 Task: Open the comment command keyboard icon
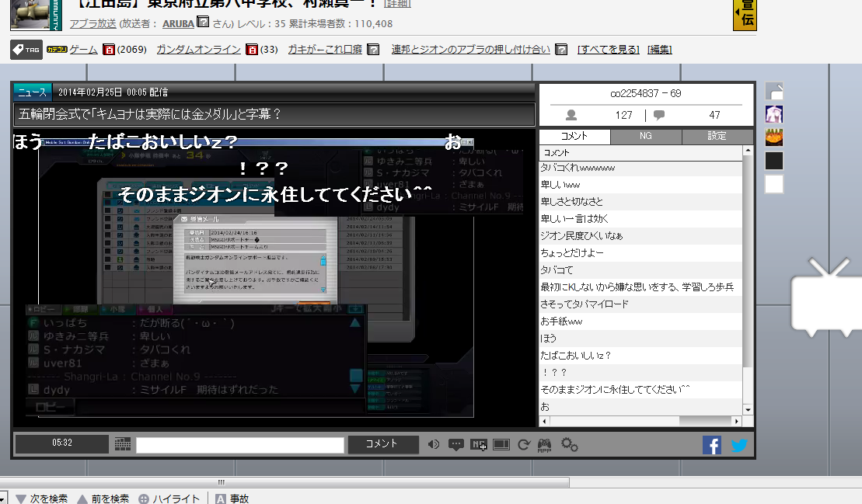tap(122, 444)
